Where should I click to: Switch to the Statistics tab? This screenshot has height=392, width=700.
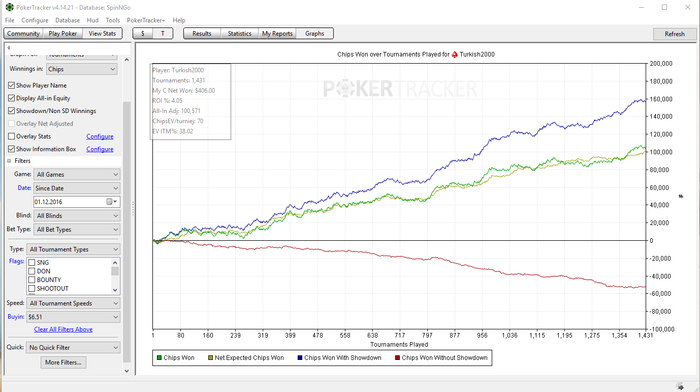click(x=239, y=33)
